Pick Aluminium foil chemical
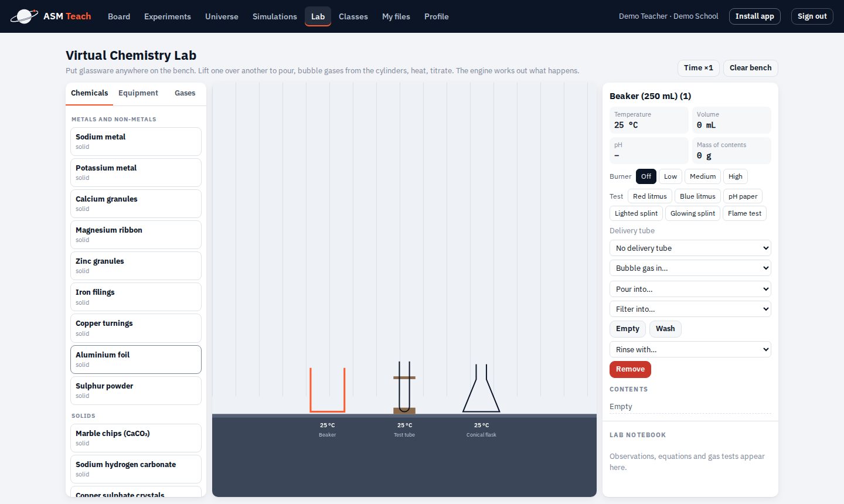The image size is (844, 504). pyautogui.click(x=136, y=359)
